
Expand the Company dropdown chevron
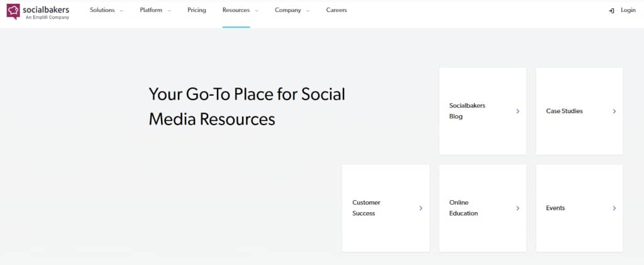pos(308,11)
